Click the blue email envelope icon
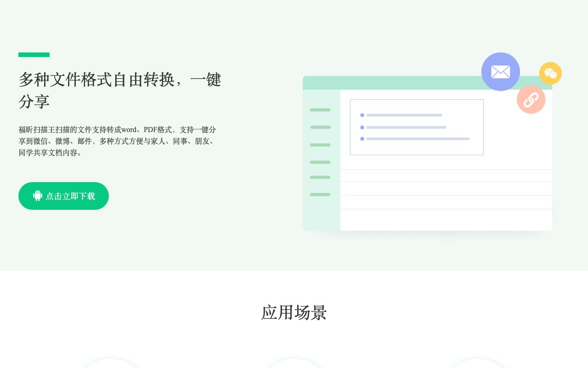This screenshot has width=588, height=368. click(x=501, y=72)
